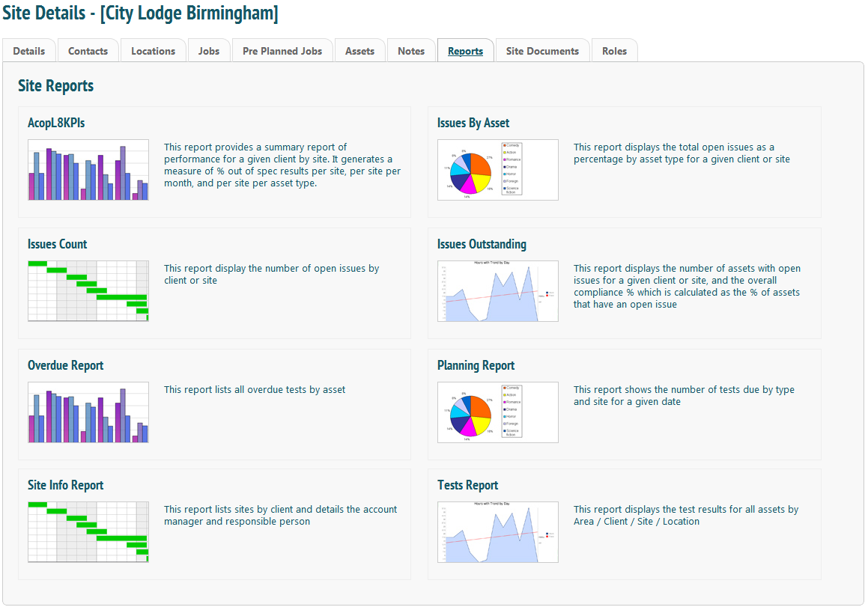Open the Roles tab

pos(614,51)
